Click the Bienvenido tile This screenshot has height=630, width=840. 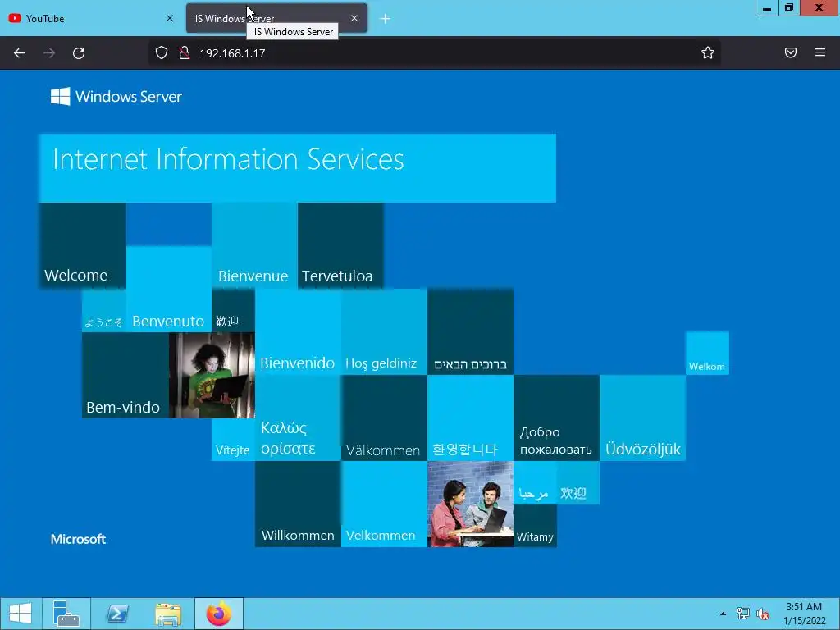point(298,332)
